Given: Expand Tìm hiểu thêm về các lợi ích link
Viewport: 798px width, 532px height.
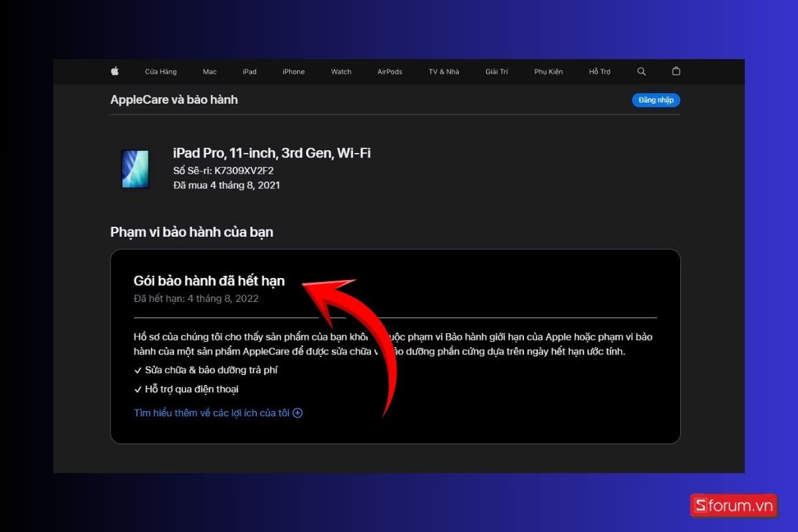Looking at the screenshot, I should click(x=211, y=413).
